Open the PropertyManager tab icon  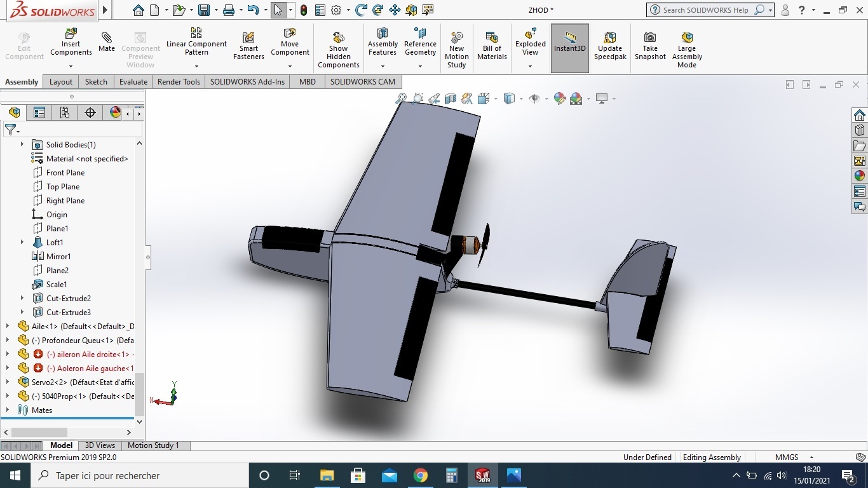(x=39, y=112)
